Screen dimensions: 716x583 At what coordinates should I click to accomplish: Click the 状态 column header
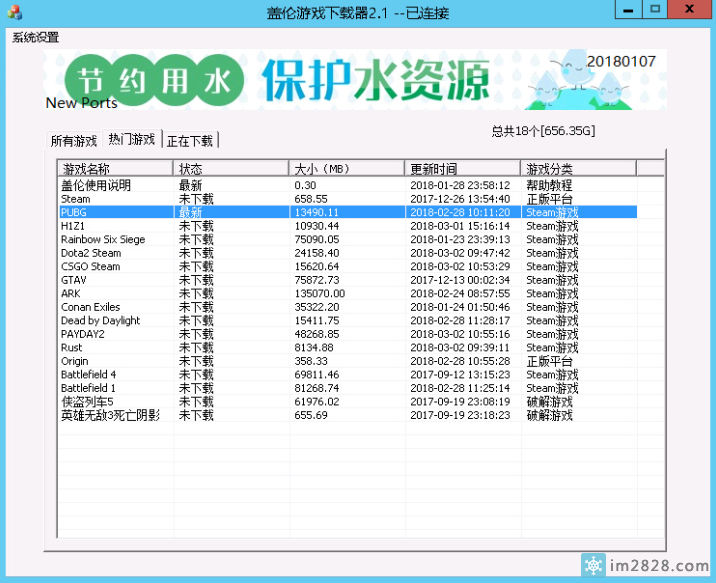pos(231,168)
